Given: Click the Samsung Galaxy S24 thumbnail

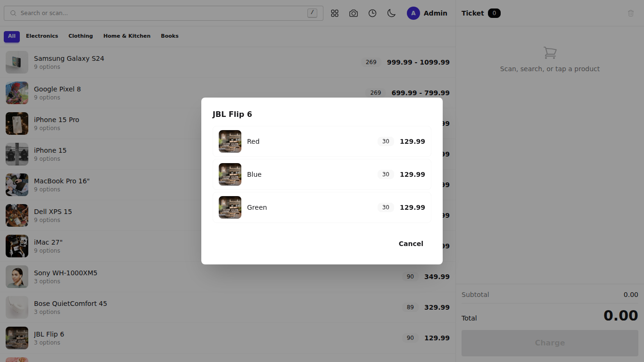Looking at the screenshot, I should point(17,62).
